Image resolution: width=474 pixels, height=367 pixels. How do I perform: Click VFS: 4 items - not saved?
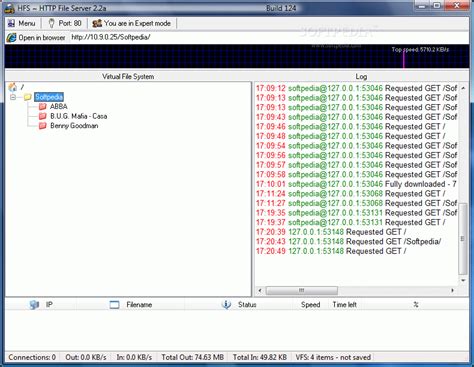click(333, 357)
